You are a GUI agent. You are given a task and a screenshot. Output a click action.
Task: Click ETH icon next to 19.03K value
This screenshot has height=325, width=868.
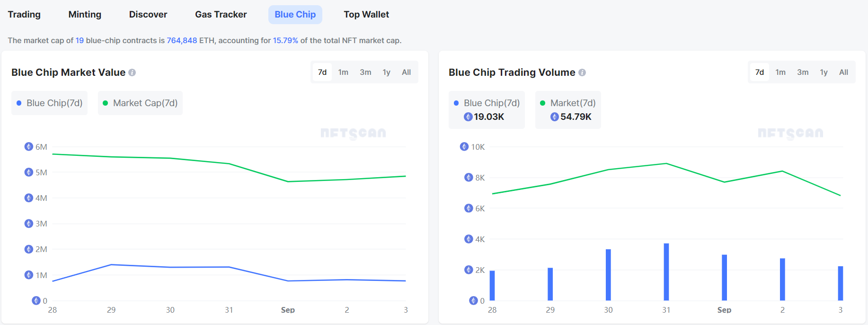click(468, 117)
